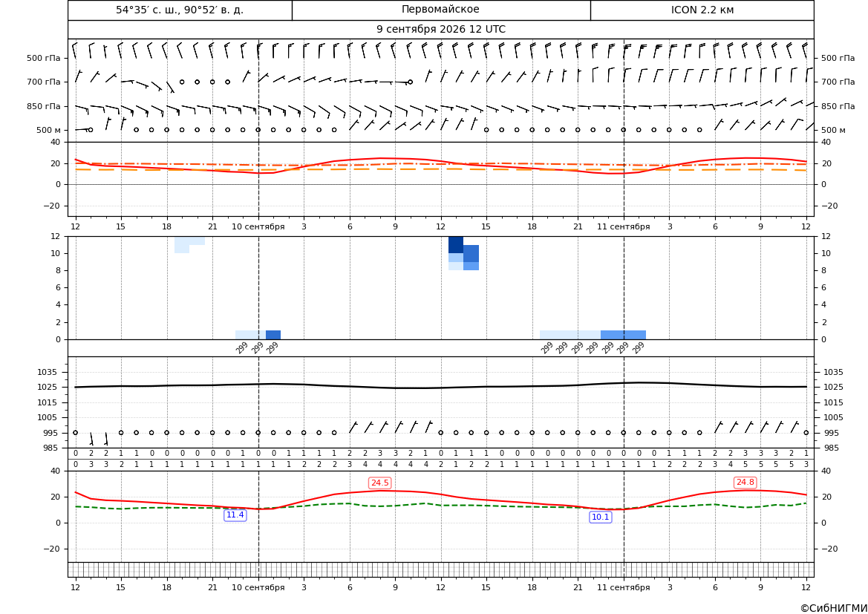Click the ©СибНИГМИ copyright text
This screenshot has height=614, width=868.
coord(834,608)
